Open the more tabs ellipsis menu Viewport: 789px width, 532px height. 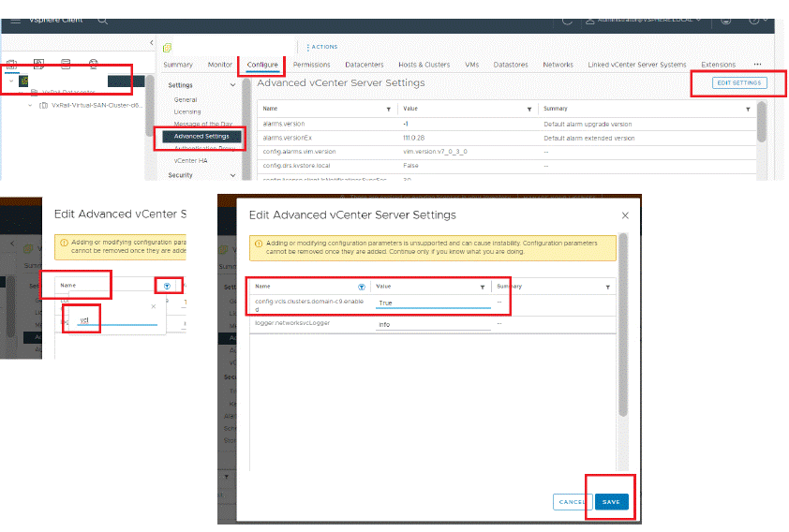(757, 65)
